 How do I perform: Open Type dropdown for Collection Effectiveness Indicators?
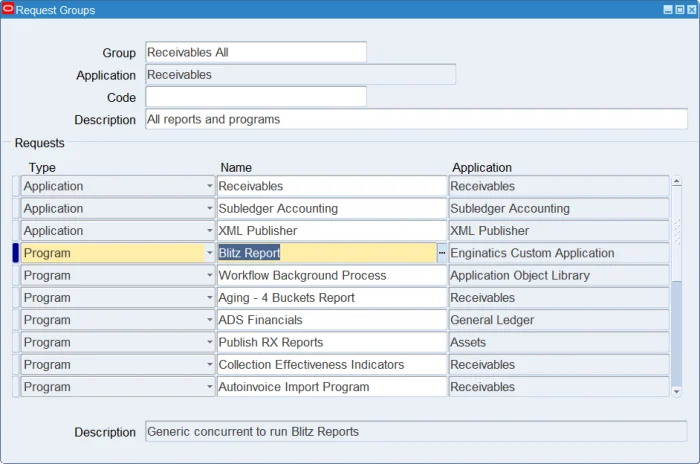click(x=209, y=365)
